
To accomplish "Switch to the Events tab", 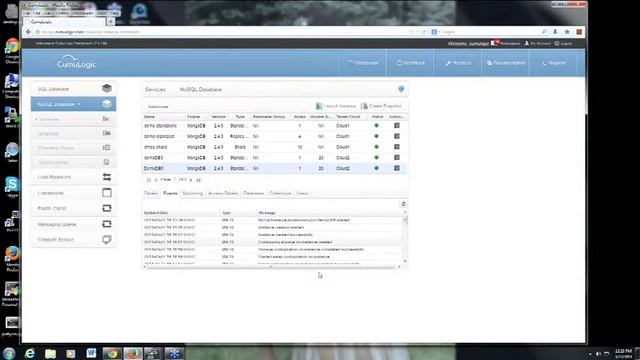I will tap(170, 193).
